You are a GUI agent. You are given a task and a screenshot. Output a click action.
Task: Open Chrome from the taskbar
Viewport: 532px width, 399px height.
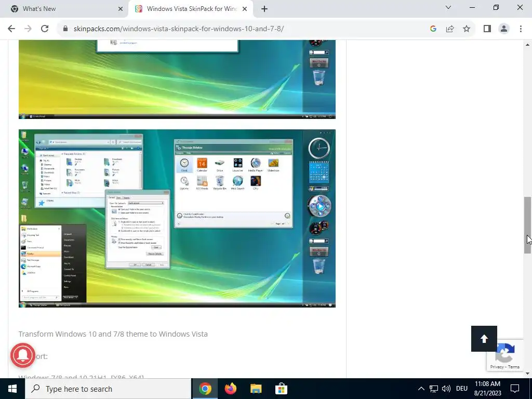pos(205,389)
